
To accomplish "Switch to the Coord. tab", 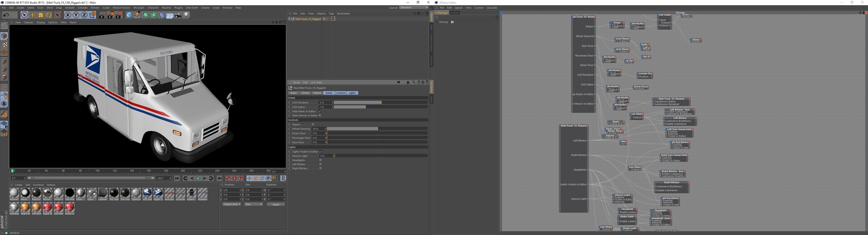I will coord(305,93).
